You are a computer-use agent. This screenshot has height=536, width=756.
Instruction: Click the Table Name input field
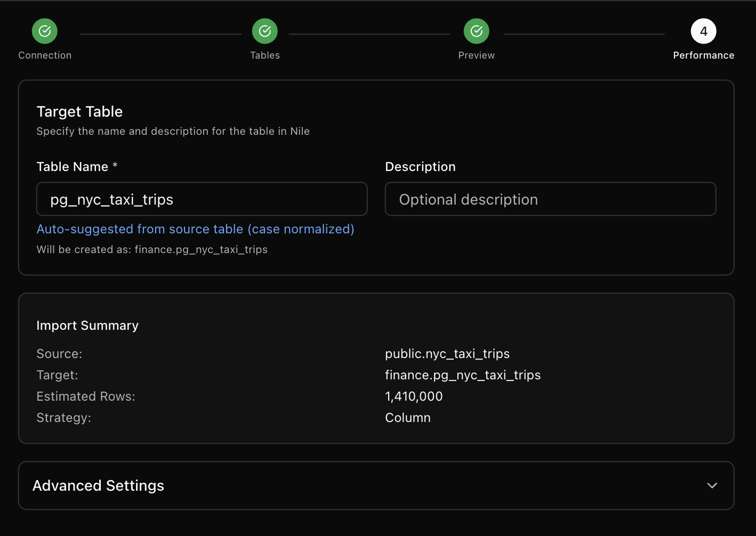point(202,199)
